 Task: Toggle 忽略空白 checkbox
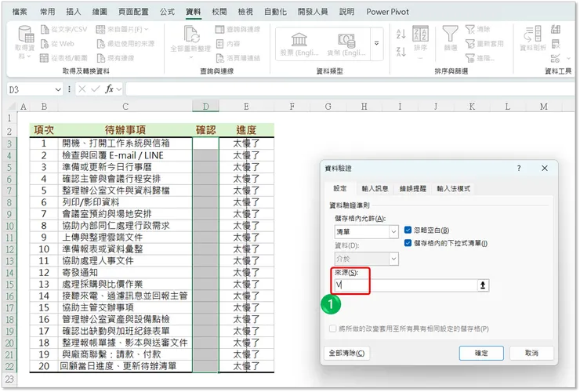408,230
